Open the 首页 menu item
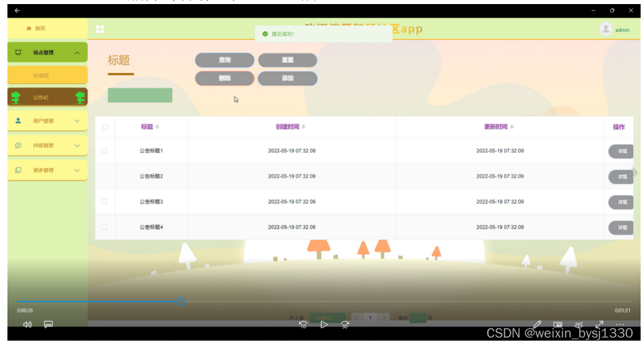 (x=47, y=28)
